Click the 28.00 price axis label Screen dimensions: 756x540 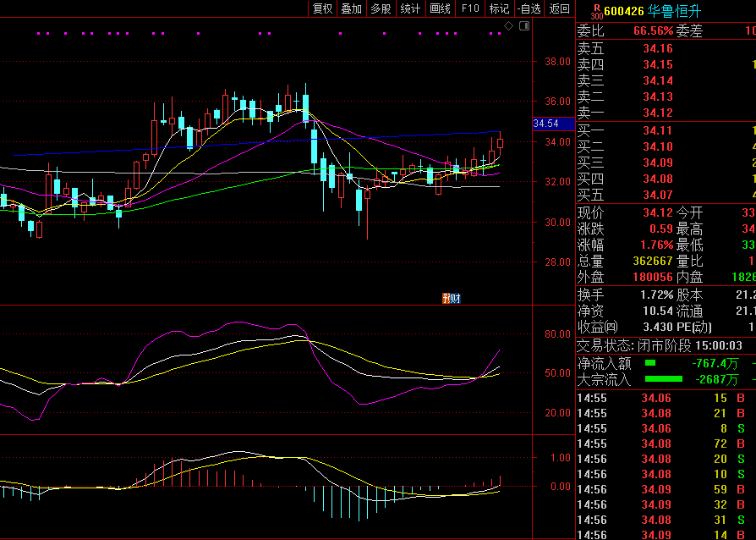coord(558,262)
